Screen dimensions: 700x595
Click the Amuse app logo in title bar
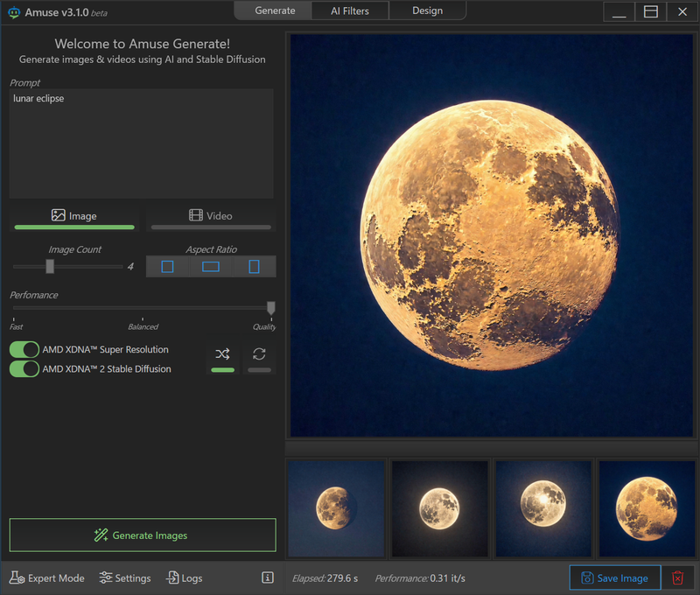[x=14, y=12]
